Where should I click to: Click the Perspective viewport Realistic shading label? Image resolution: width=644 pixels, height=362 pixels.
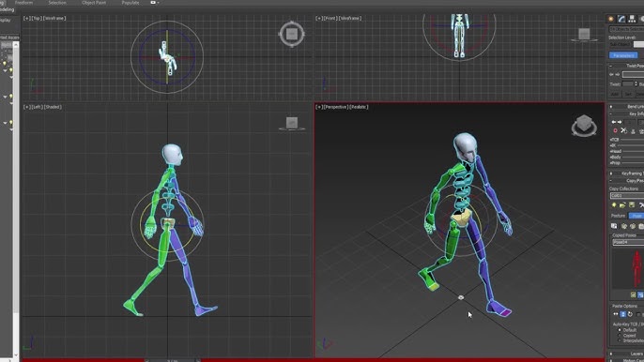pyautogui.click(x=359, y=107)
